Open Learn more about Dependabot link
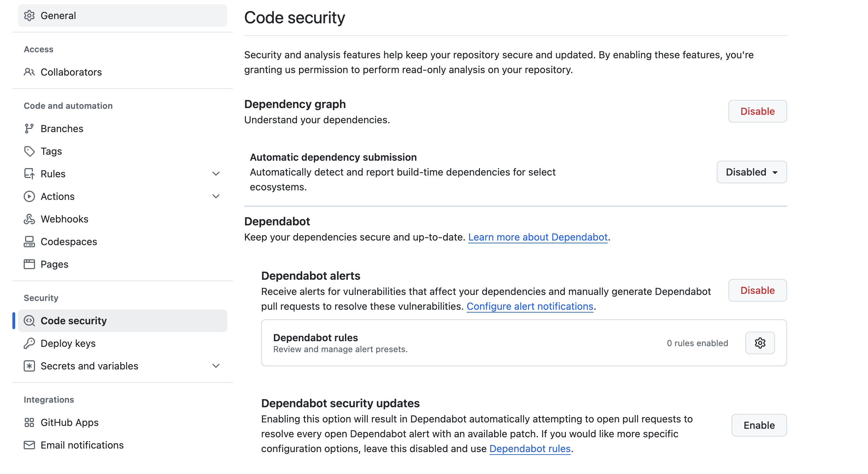This screenshot has height=474, width=868. pos(537,237)
